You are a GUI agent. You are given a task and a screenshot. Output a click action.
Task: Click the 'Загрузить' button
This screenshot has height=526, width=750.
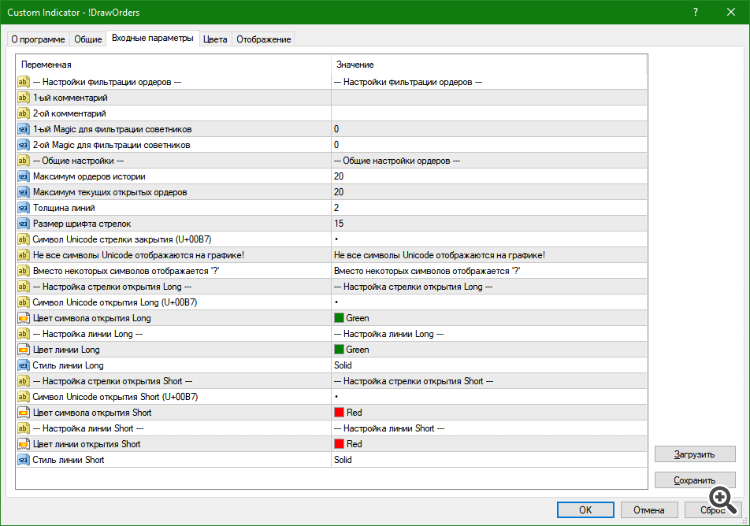point(695,454)
